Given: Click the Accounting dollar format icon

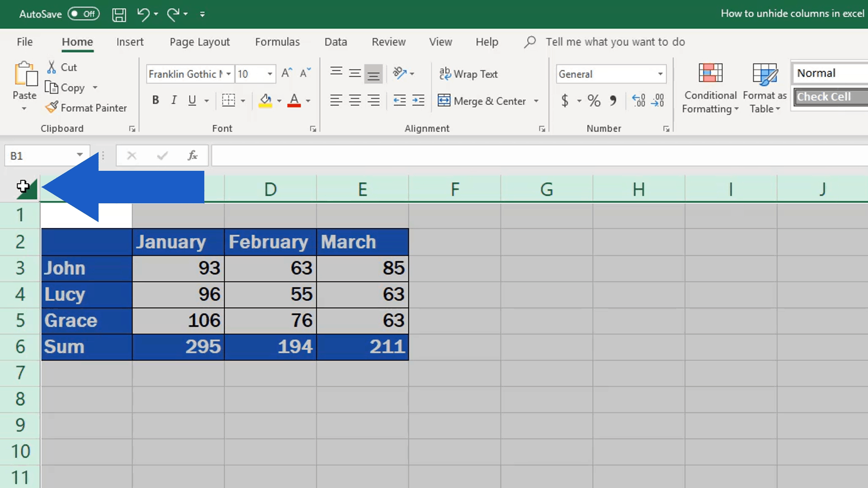Looking at the screenshot, I should 565,100.
